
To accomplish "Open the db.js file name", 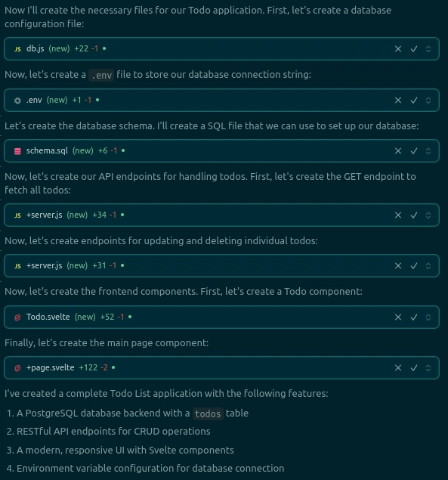I will 36,48.
